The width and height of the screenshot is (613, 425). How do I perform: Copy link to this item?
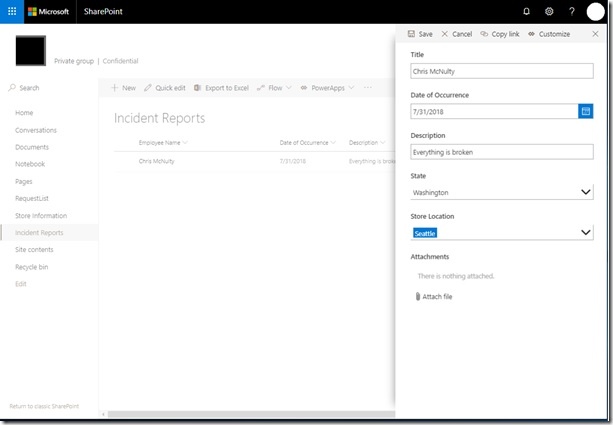point(500,34)
